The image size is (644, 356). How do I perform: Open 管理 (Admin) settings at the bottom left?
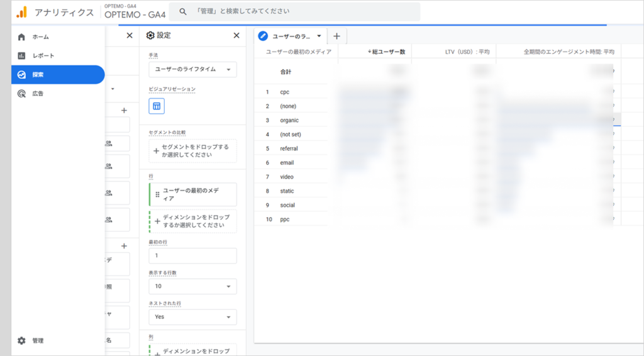click(58, 340)
